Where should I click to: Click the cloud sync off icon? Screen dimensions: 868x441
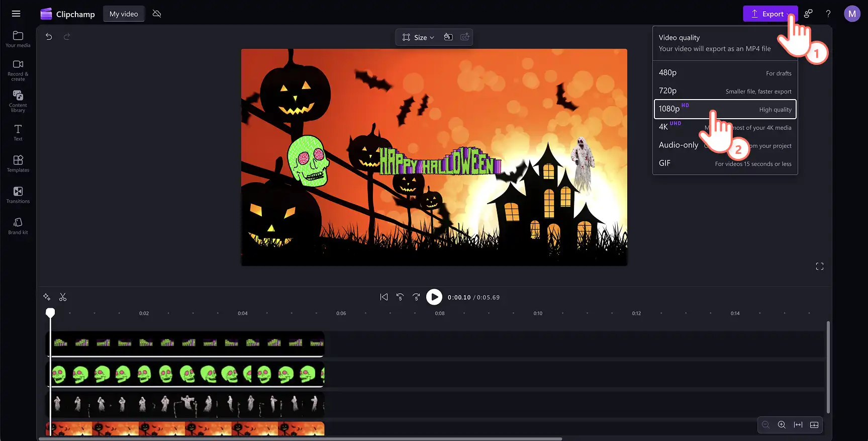point(157,14)
